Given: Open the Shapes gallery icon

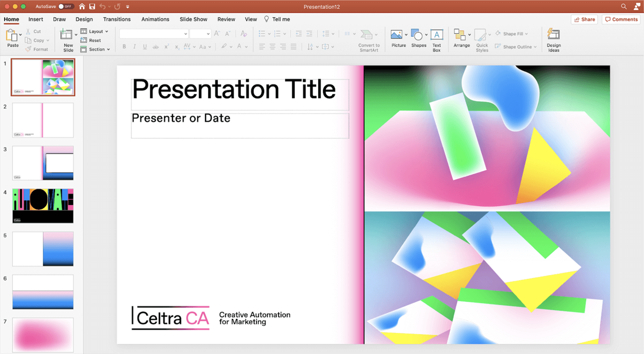Looking at the screenshot, I should click(x=417, y=35).
